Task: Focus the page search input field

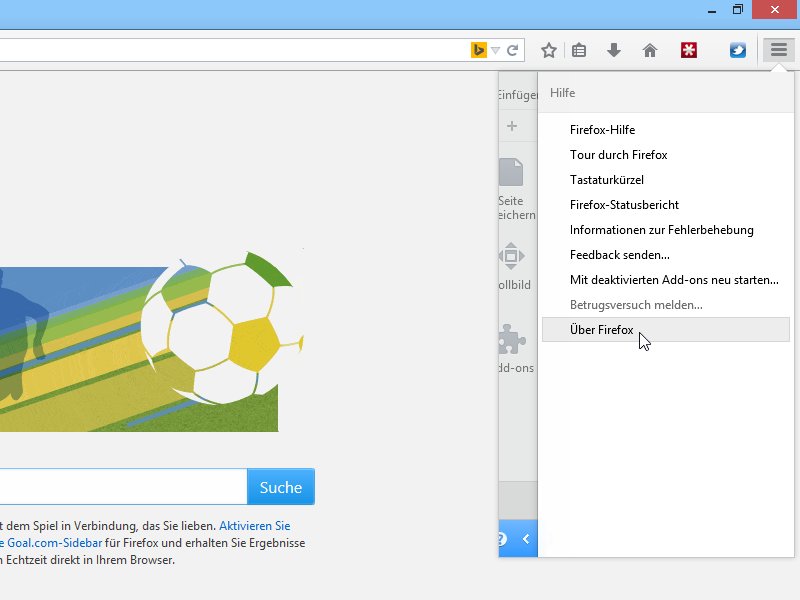Action: [123, 487]
